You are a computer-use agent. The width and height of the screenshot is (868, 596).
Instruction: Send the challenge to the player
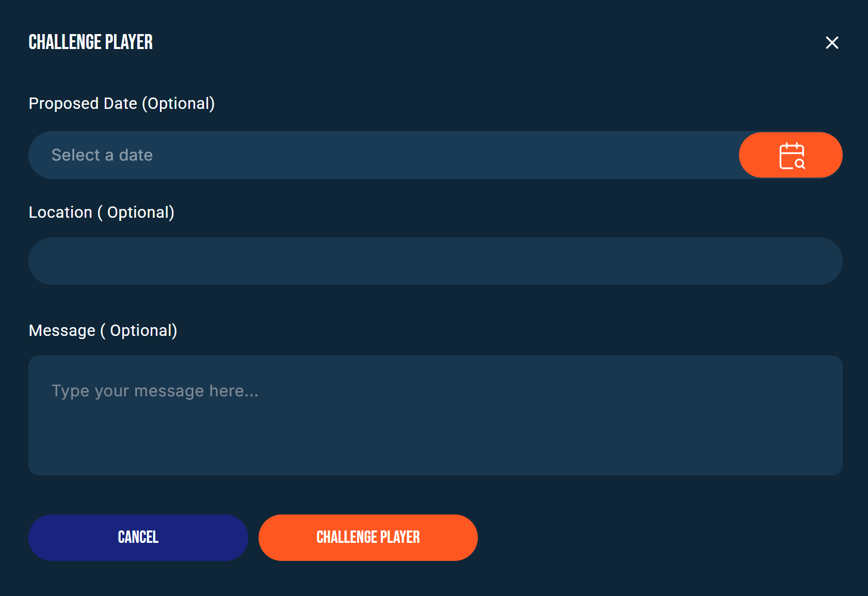[x=368, y=537]
